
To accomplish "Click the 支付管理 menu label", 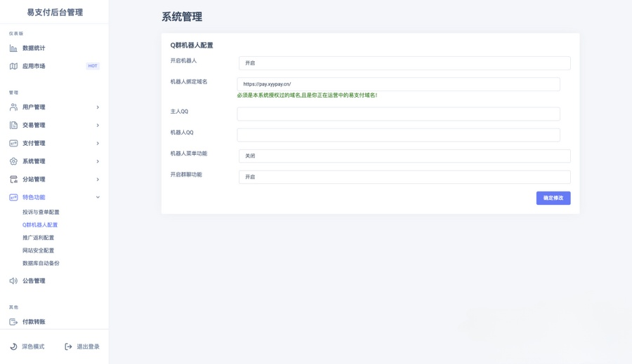I will coord(34,143).
